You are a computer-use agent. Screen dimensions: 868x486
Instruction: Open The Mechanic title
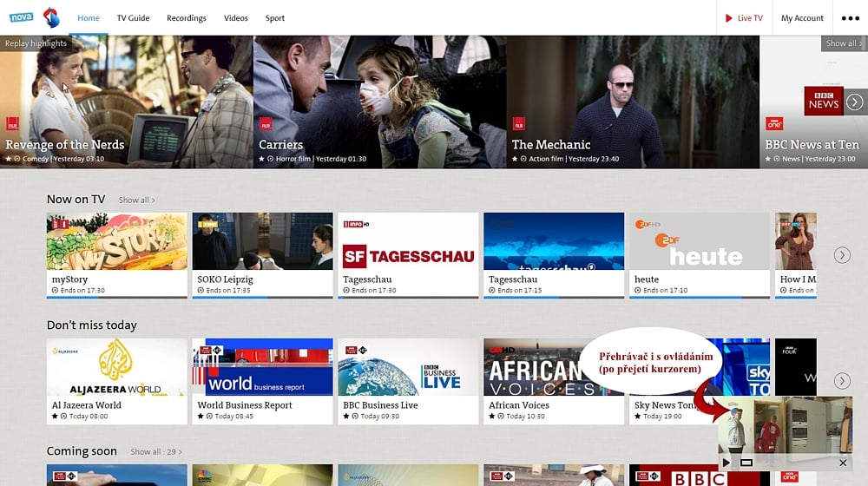point(551,144)
